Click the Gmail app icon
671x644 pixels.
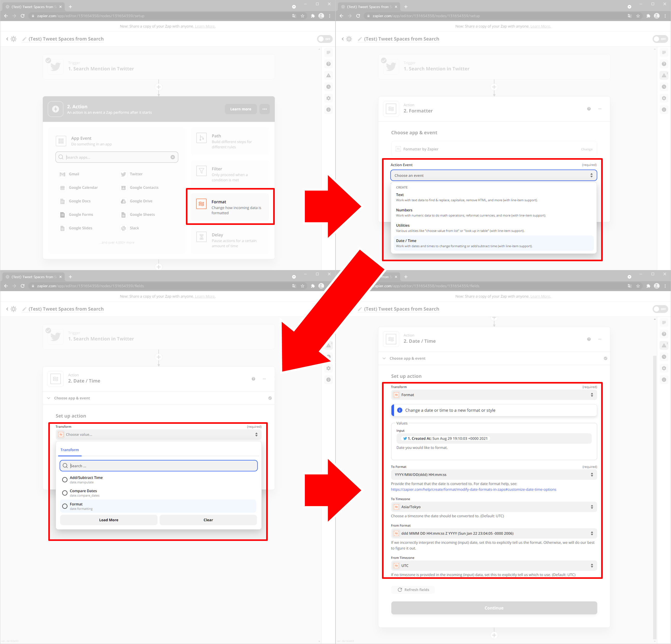coord(62,174)
